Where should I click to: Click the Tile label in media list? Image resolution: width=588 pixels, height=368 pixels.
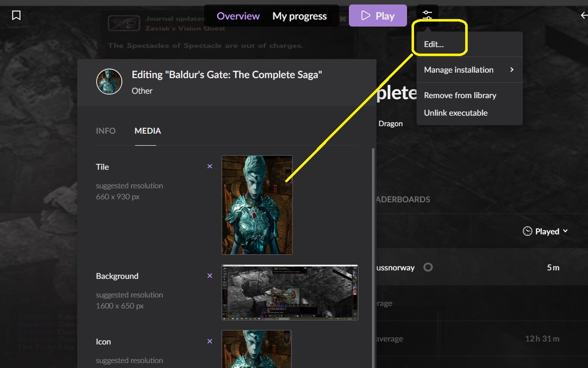click(102, 167)
